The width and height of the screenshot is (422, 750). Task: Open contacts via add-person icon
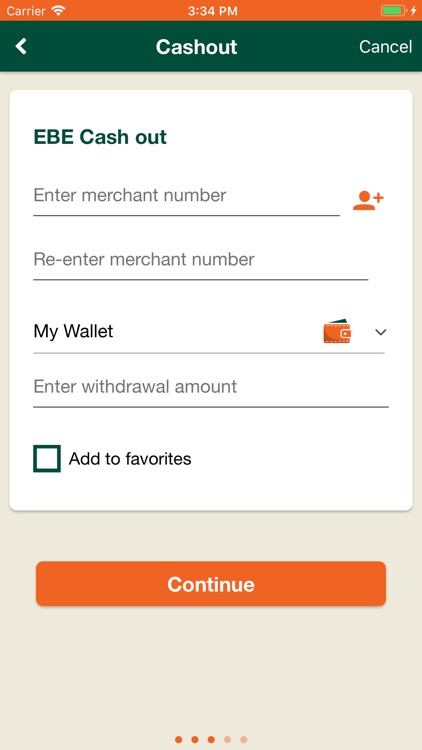368,200
